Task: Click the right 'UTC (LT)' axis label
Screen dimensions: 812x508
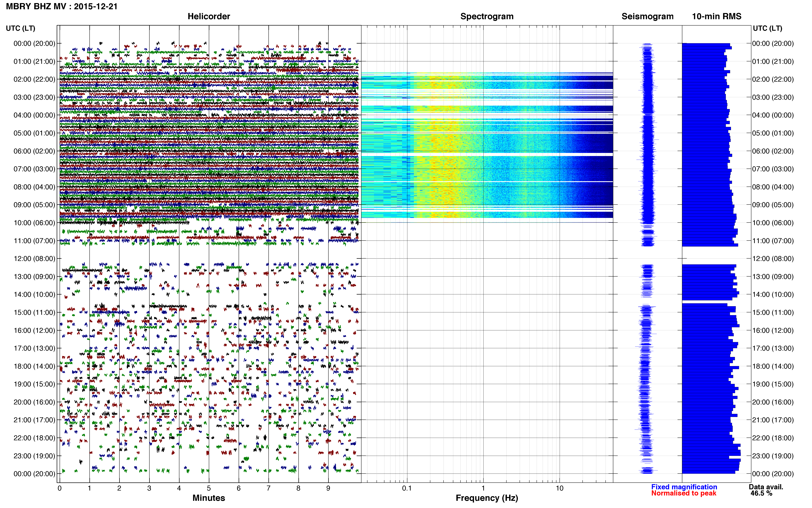Action: (767, 28)
